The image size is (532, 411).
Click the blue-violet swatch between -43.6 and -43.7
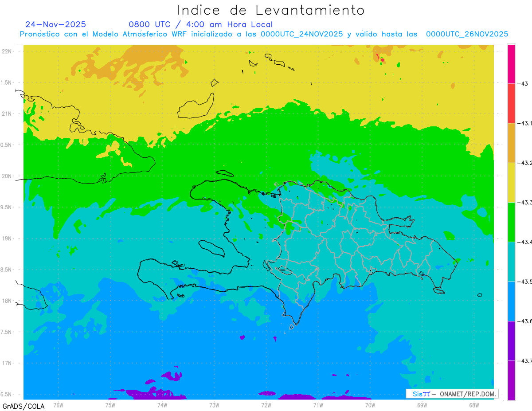(511, 341)
